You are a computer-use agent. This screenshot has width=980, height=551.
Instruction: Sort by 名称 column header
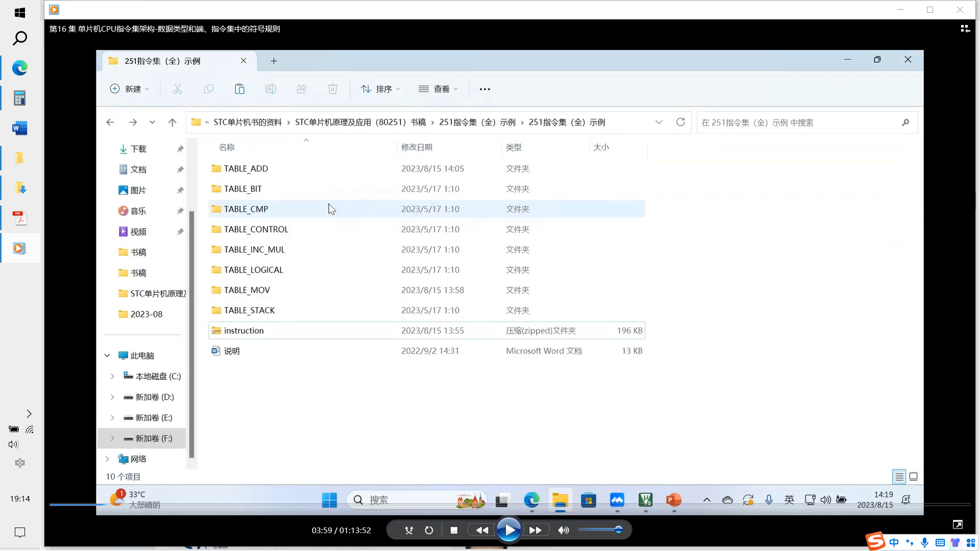[x=227, y=147]
